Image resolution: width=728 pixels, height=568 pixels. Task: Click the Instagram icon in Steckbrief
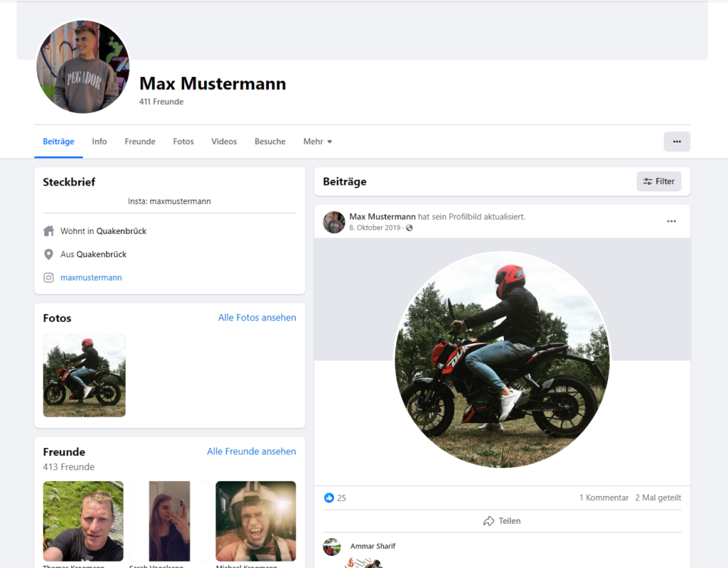tap(48, 278)
